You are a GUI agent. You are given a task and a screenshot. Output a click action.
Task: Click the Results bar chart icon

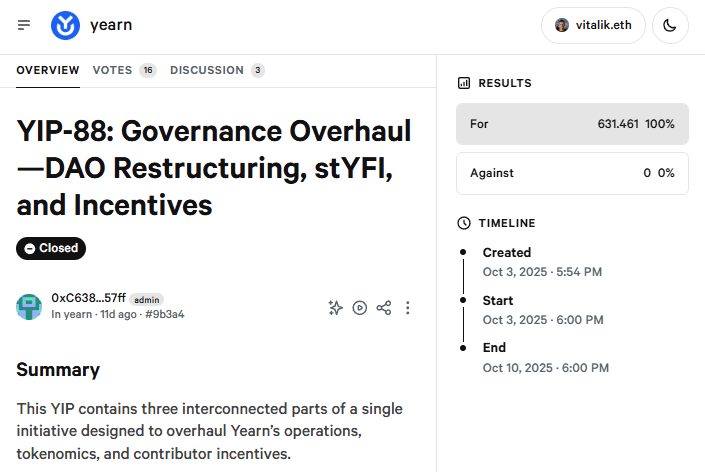tap(463, 83)
